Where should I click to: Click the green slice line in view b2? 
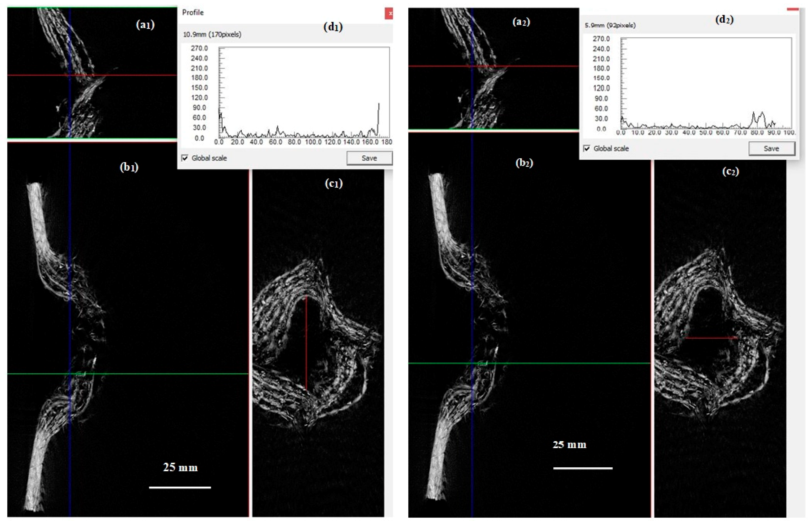tap(563, 363)
